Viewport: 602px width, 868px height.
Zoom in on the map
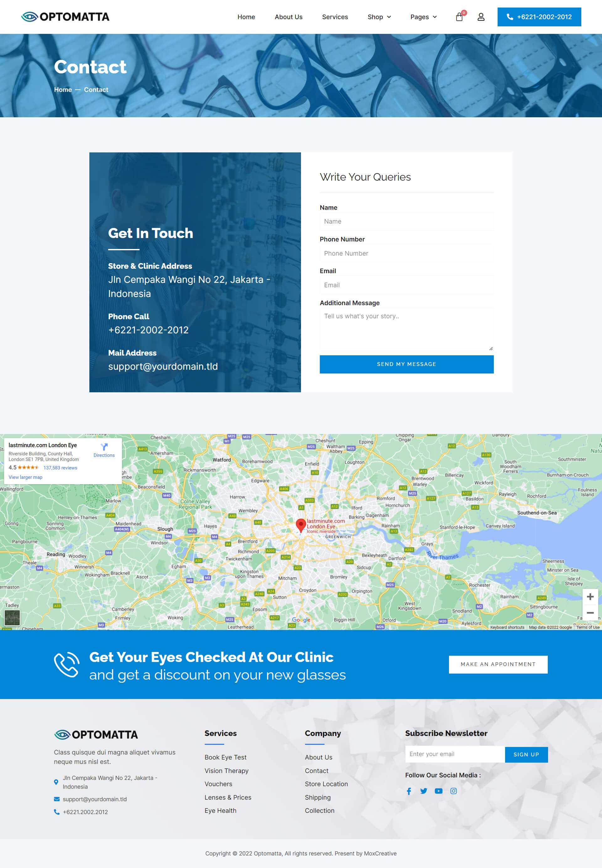coord(590,597)
